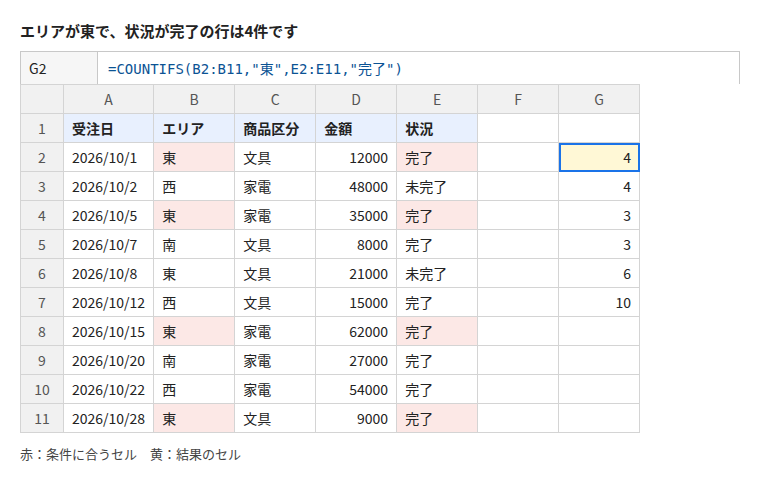Select row 8 header

coord(42,332)
